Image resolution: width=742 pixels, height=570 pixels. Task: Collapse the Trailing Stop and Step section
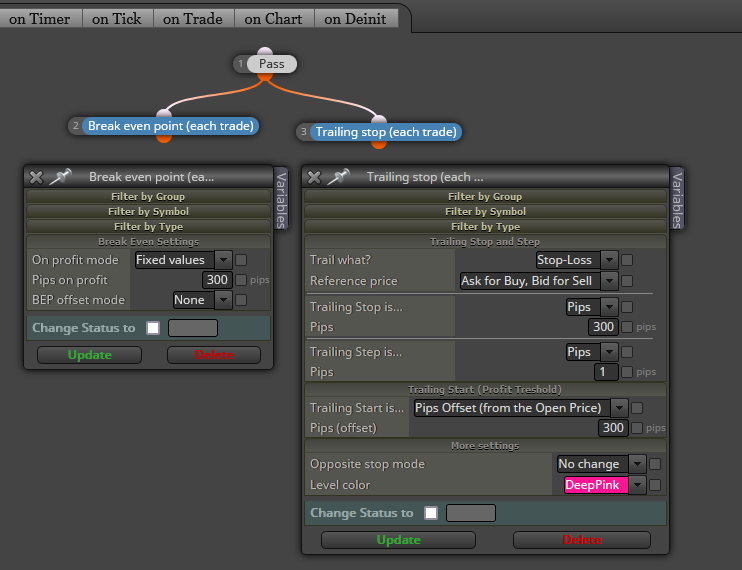tap(485, 242)
